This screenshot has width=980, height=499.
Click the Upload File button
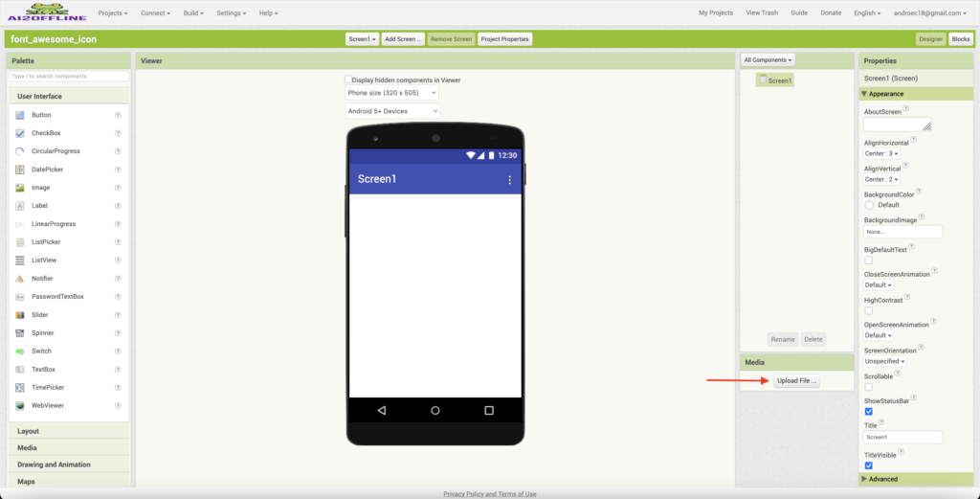click(x=796, y=381)
